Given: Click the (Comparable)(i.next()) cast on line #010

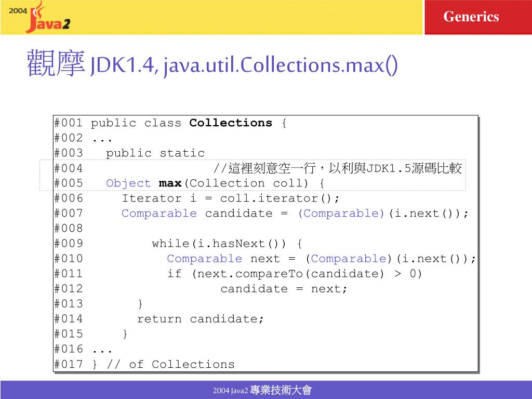Looking at the screenshot, I should (x=390, y=259).
